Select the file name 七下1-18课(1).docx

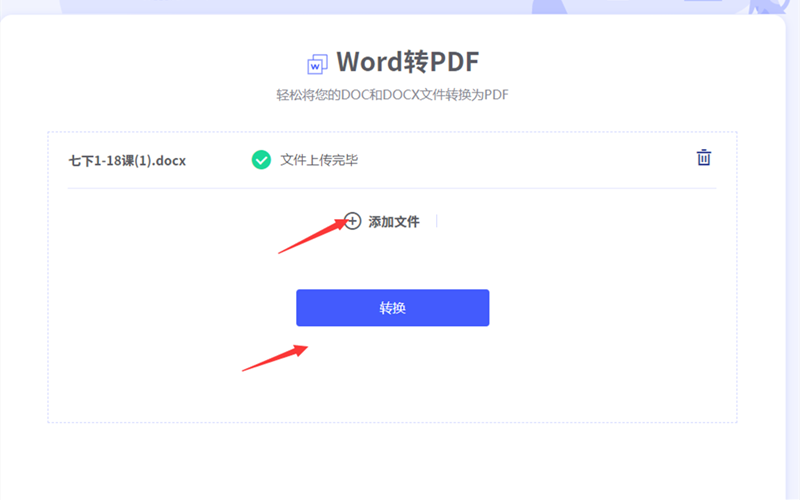[127, 160]
